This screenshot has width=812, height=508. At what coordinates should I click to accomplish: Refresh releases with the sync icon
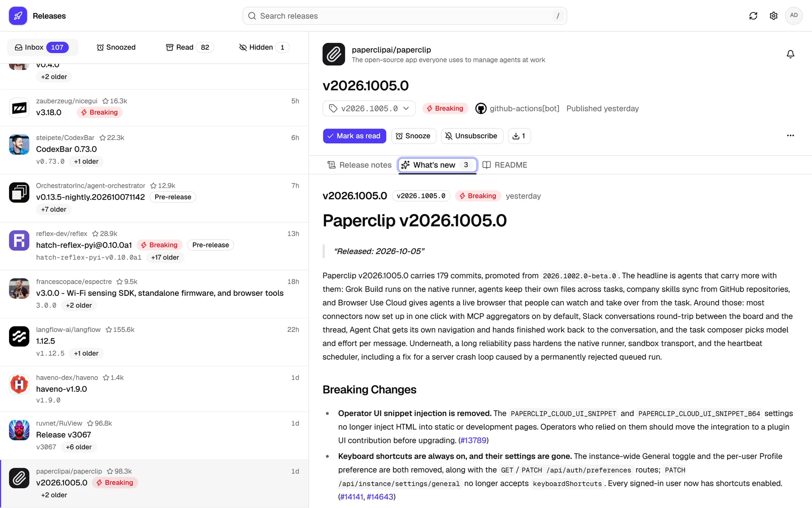coord(753,16)
